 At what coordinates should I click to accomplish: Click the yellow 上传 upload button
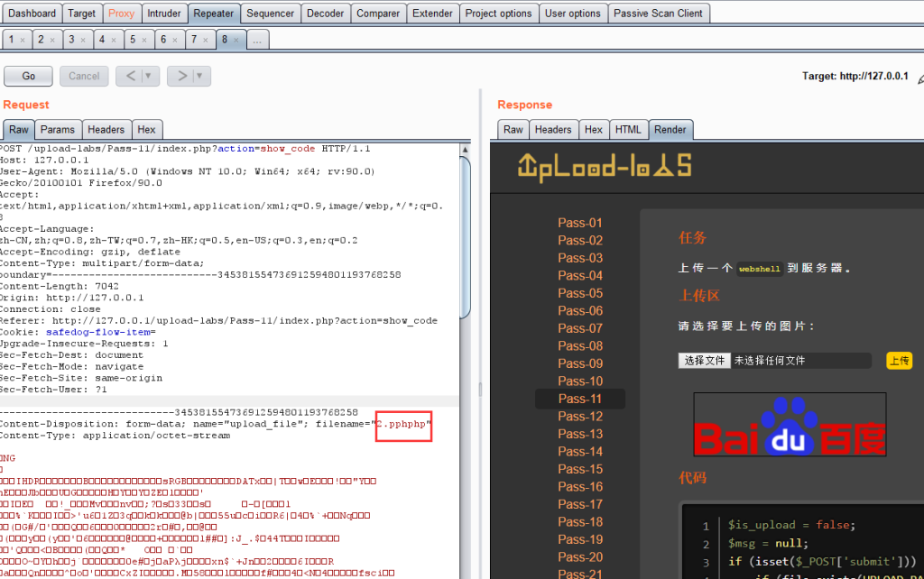click(x=899, y=361)
